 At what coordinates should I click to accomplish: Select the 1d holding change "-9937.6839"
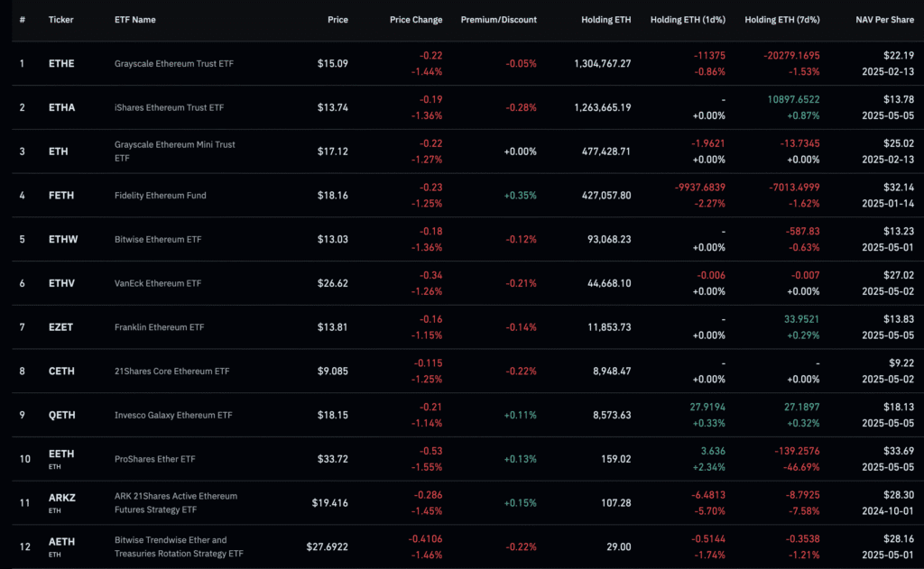700,188
